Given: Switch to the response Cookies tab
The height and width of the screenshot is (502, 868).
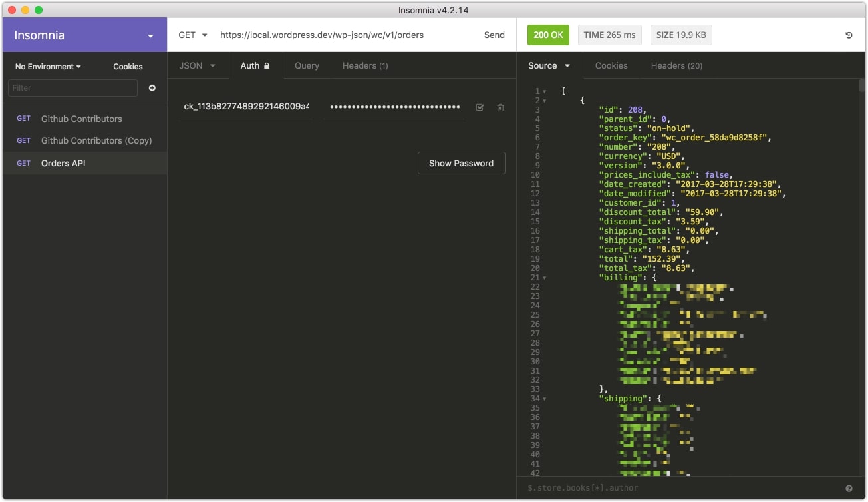Looking at the screenshot, I should point(611,65).
